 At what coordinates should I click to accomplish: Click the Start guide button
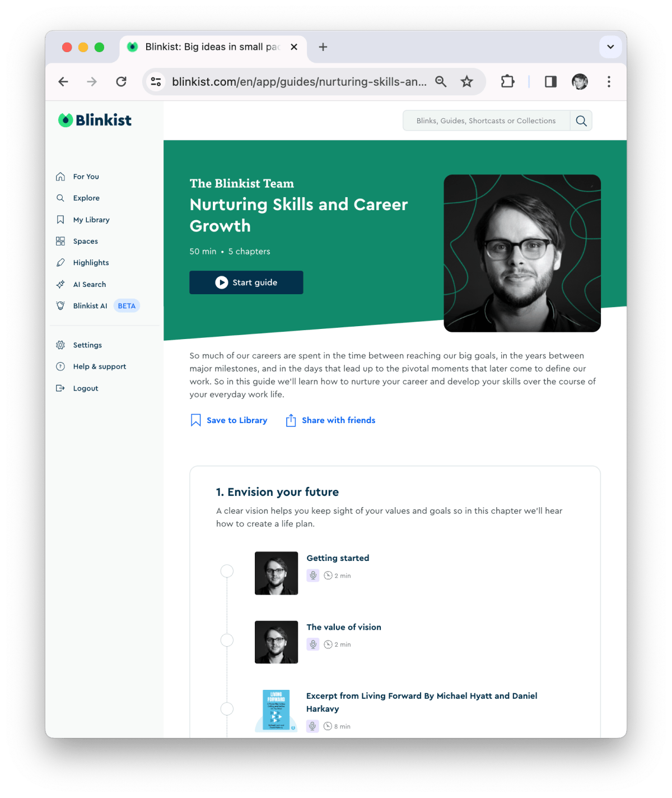point(246,282)
